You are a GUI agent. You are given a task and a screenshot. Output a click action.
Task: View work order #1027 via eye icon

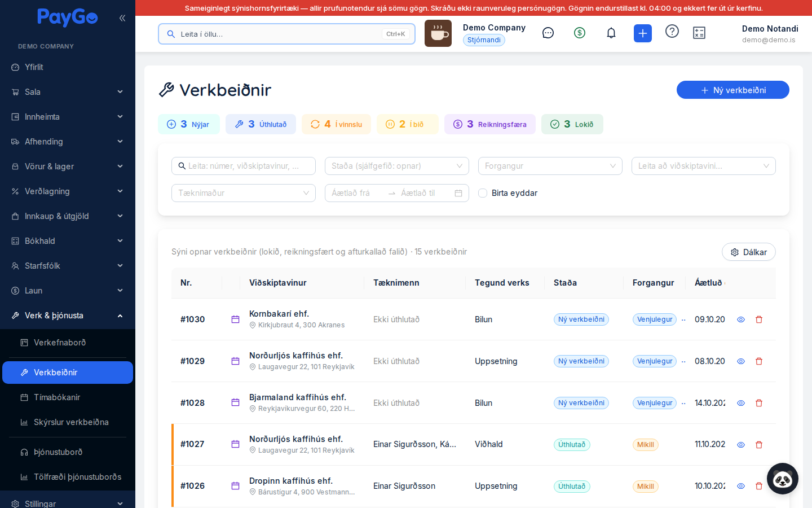[x=741, y=445]
